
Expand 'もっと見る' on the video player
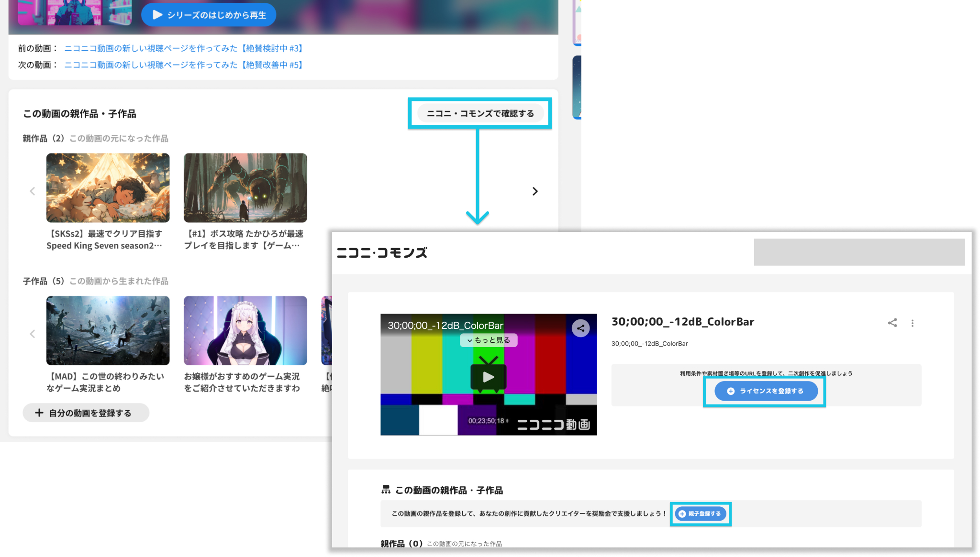coord(489,340)
